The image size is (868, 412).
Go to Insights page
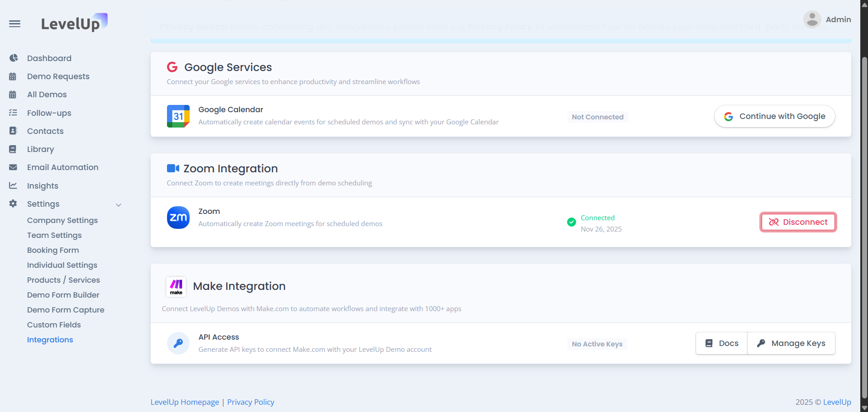[x=43, y=186]
